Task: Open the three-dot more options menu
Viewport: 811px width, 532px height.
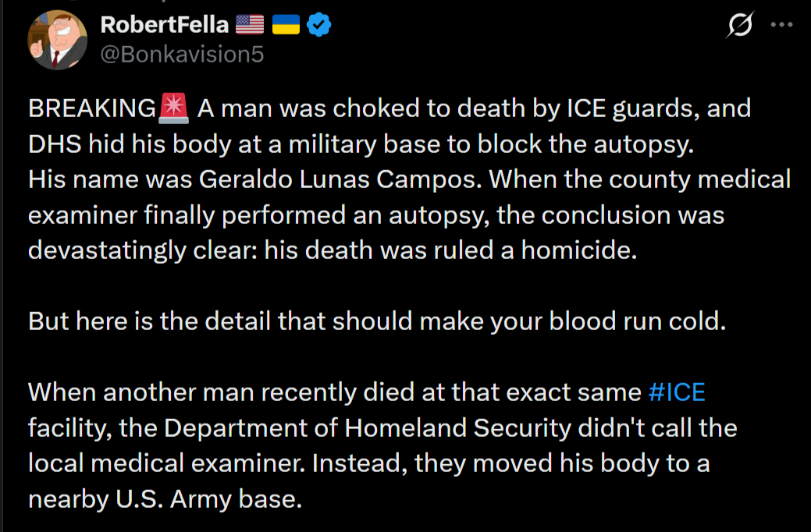Action: 781,25
